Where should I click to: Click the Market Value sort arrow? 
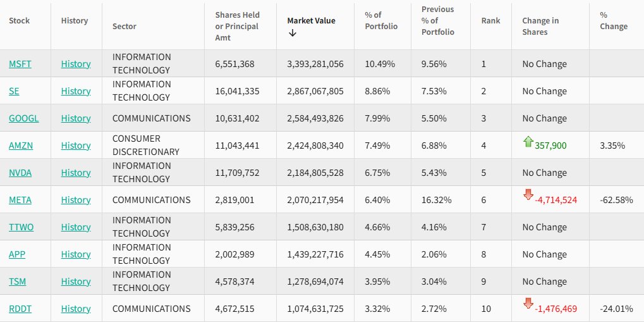[x=292, y=33]
